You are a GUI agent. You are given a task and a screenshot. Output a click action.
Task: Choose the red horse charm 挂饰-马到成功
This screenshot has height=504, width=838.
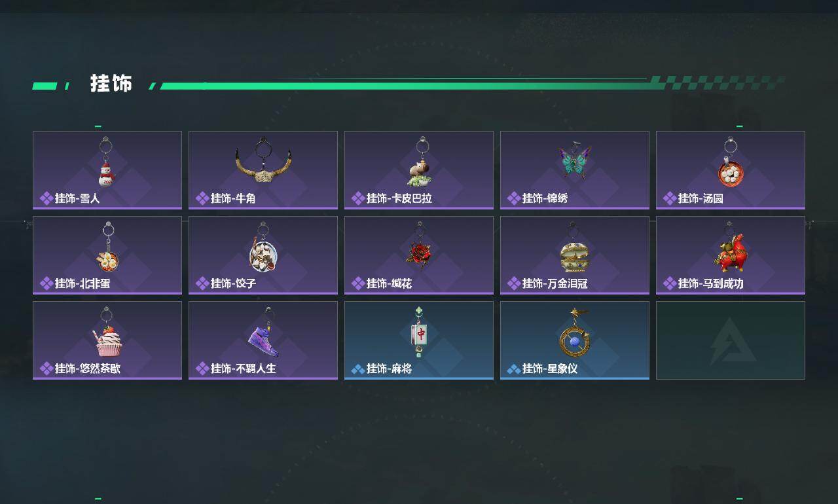pos(731,255)
